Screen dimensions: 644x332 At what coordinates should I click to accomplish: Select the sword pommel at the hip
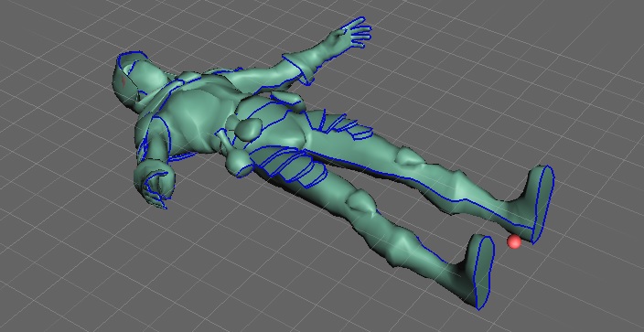(x=236, y=162)
